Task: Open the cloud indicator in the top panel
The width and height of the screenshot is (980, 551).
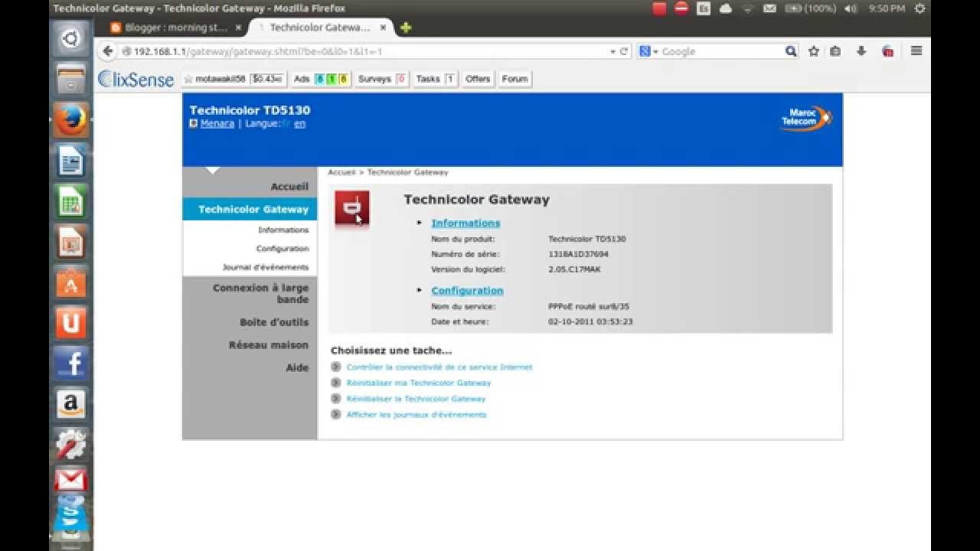Action: 726,8
